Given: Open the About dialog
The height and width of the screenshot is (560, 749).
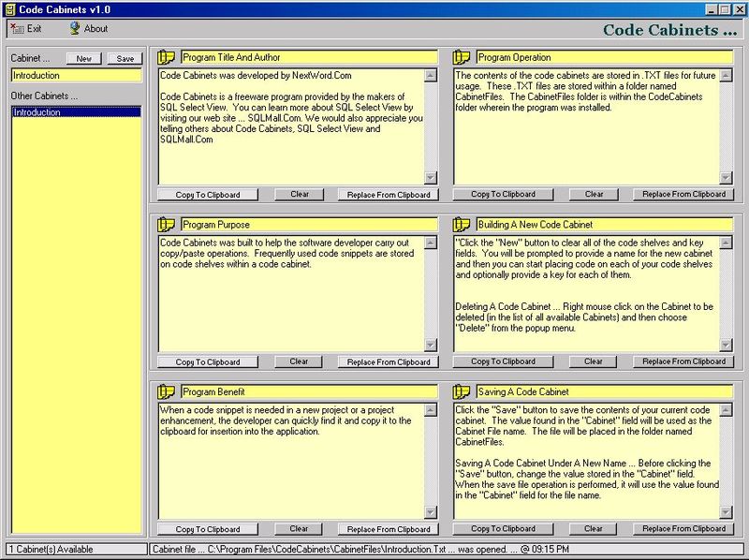Looking at the screenshot, I should (x=89, y=29).
